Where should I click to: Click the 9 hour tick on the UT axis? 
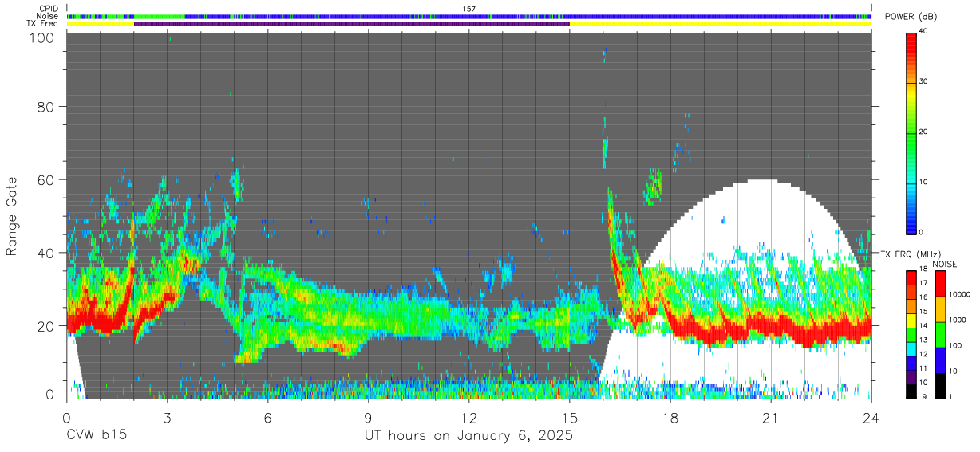coord(369,417)
